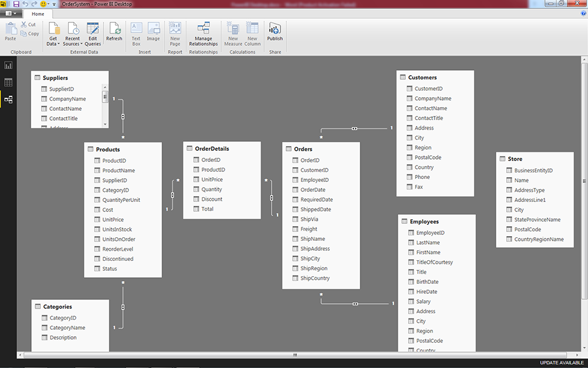Click the vertical canvas scrollbar

pos(584,181)
